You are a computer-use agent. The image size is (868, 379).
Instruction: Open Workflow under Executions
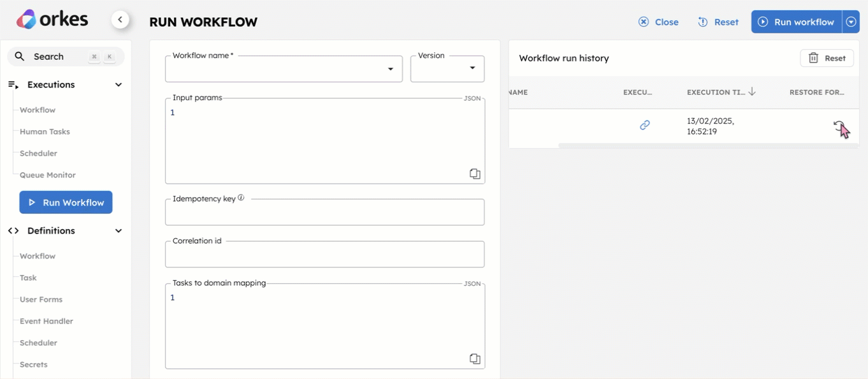click(38, 110)
